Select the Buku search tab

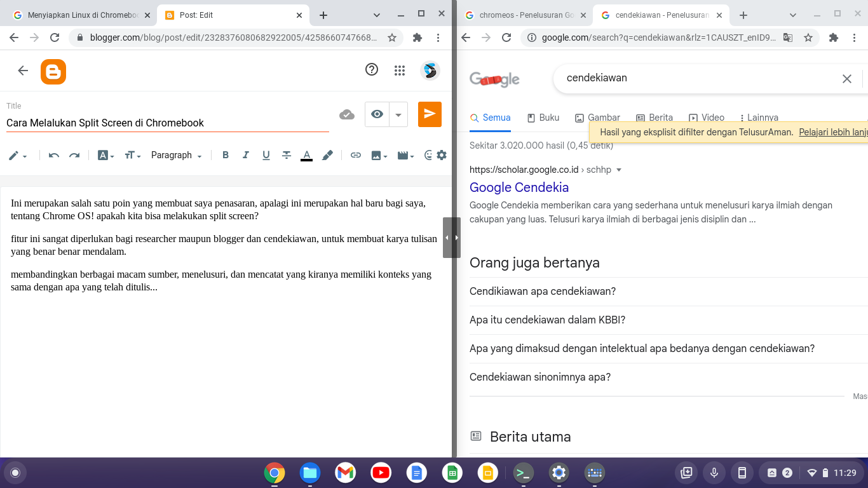pyautogui.click(x=543, y=118)
